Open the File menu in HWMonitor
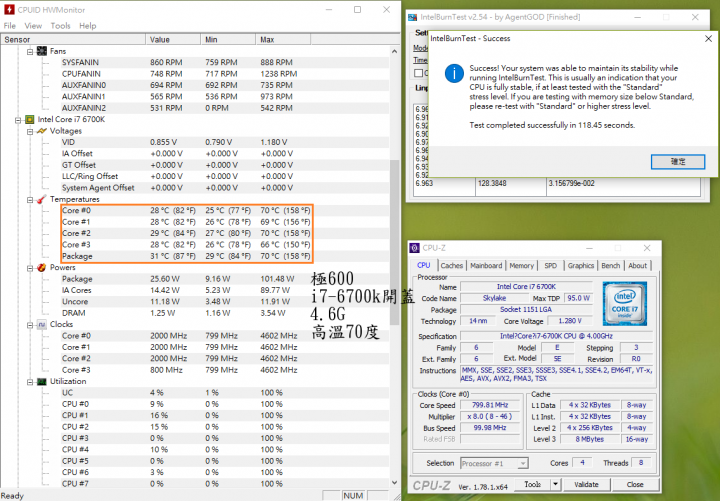This screenshot has width=720, height=501. [x=10, y=26]
